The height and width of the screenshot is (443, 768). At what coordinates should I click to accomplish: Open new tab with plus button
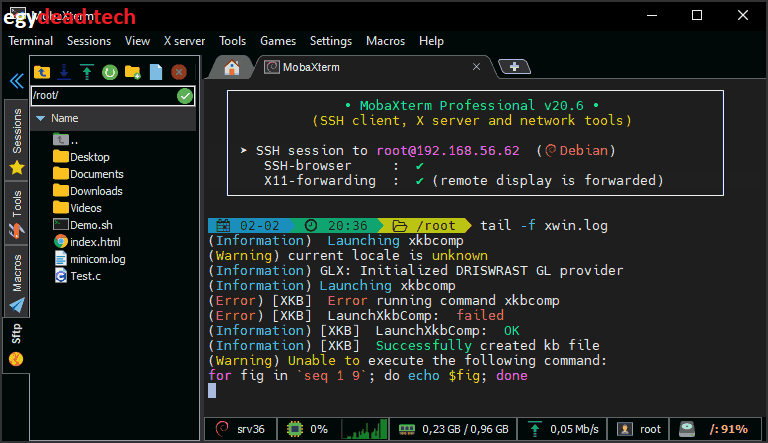pos(514,67)
